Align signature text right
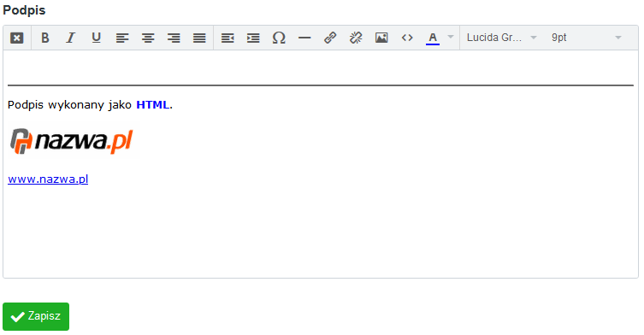Screen dimensions: 644x335 tap(174, 38)
